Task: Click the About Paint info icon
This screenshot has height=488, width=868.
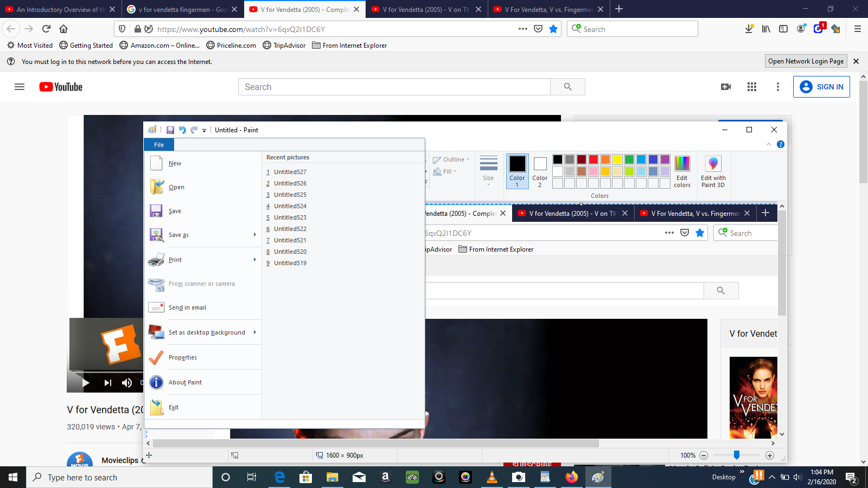Action: (156, 382)
